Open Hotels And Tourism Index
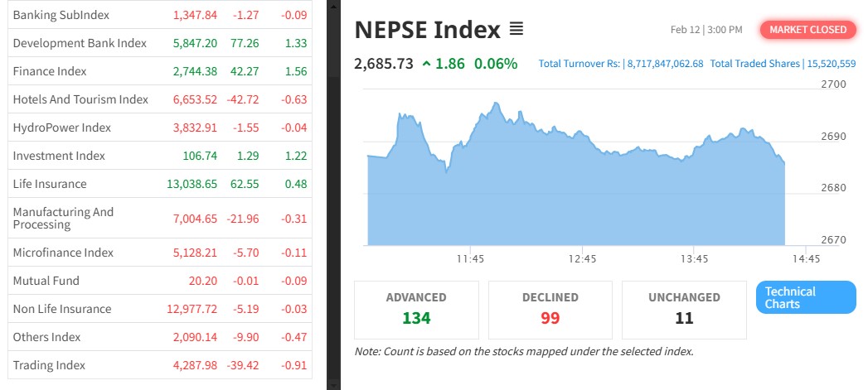This screenshot has height=390, width=868. tap(80, 99)
